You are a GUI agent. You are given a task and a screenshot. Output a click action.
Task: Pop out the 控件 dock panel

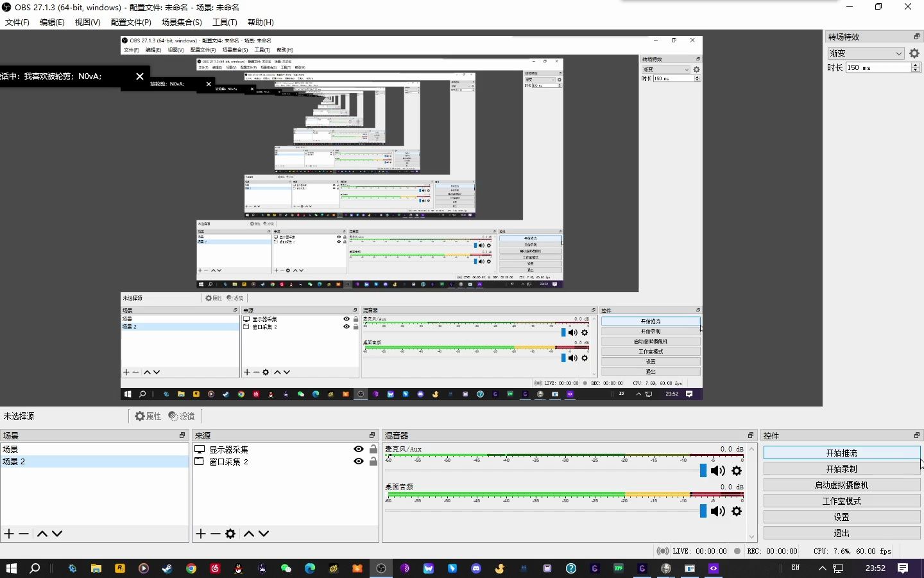(917, 435)
